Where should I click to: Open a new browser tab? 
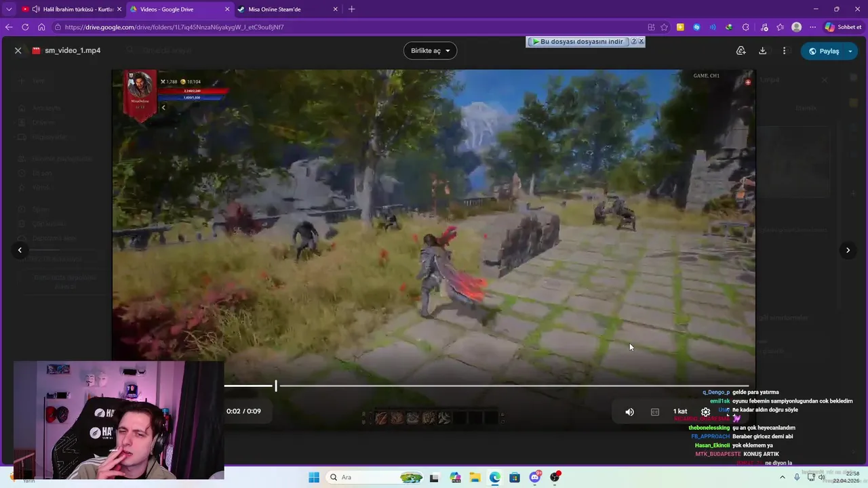click(351, 9)
